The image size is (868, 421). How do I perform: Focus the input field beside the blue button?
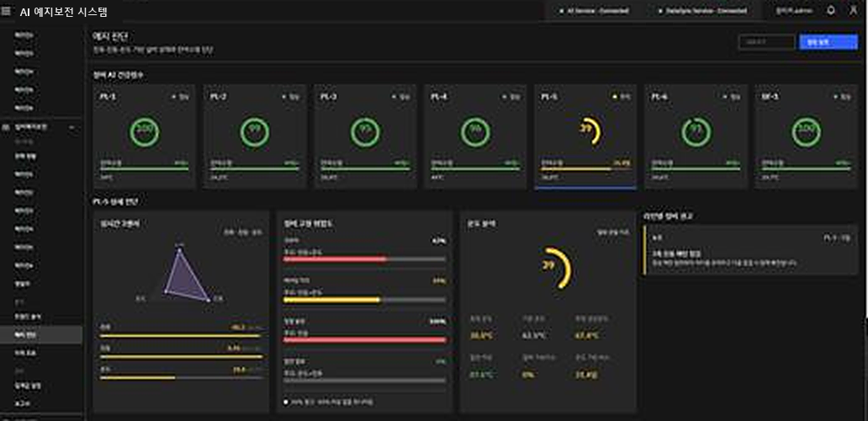click(x=766, y=42)
